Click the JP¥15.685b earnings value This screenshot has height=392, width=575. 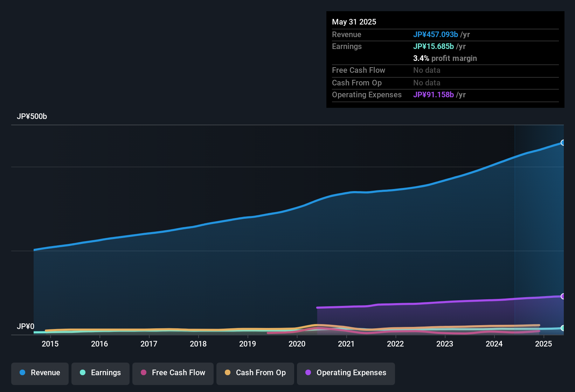click(x=434, y=46)
